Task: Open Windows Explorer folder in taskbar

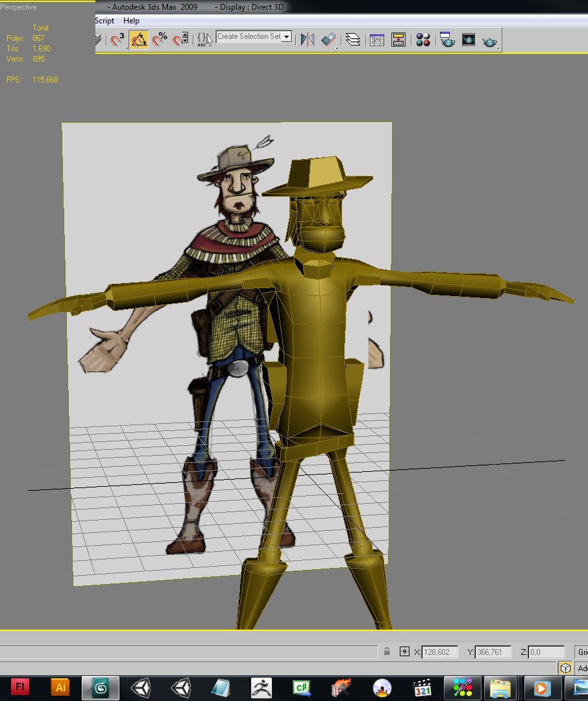Action: tap(500, 687)
